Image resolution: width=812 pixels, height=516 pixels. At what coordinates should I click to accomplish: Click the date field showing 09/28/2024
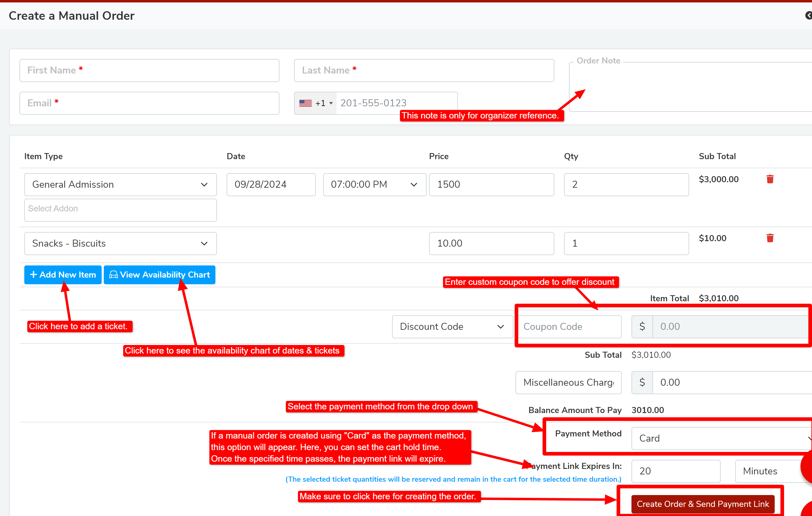tap(271, 185)
